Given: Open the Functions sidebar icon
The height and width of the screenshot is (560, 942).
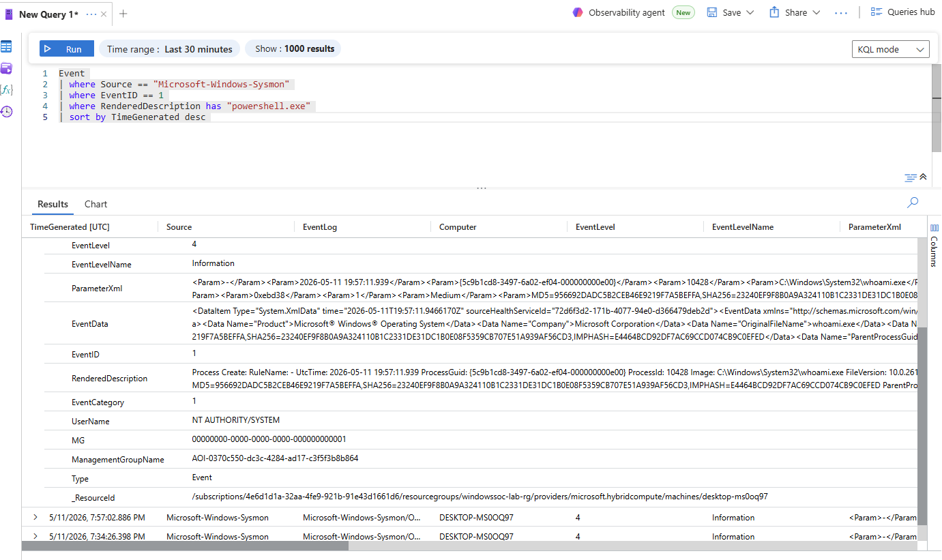Looking at the screenshot, I should 6,89.
